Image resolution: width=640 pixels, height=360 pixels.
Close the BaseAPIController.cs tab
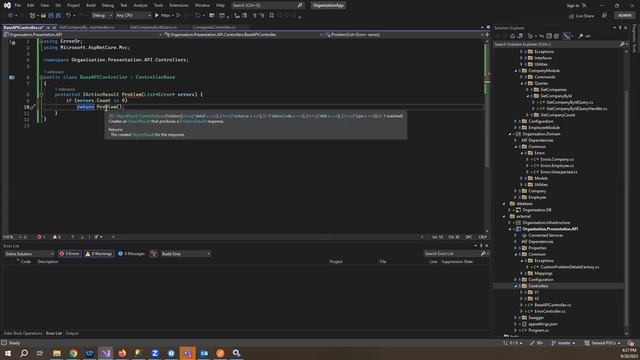[x=54, y=27]
